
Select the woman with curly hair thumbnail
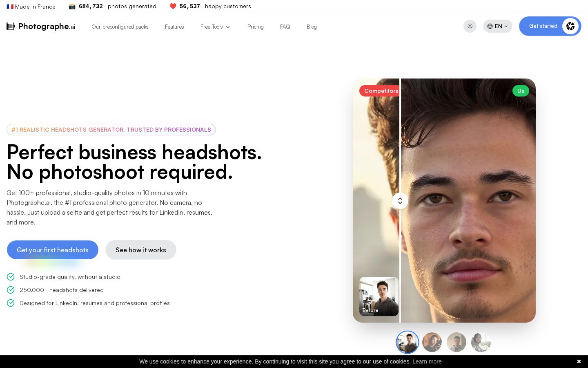click(432, 342)
